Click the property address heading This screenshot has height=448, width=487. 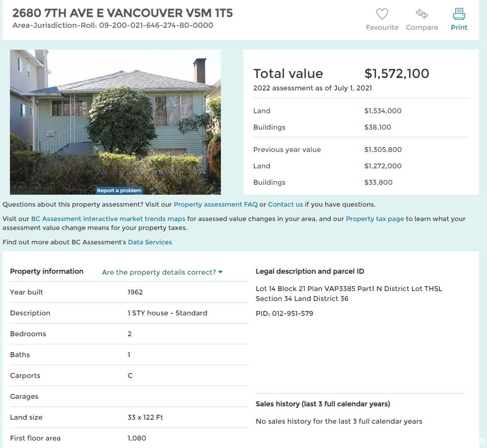pos(123,13)
